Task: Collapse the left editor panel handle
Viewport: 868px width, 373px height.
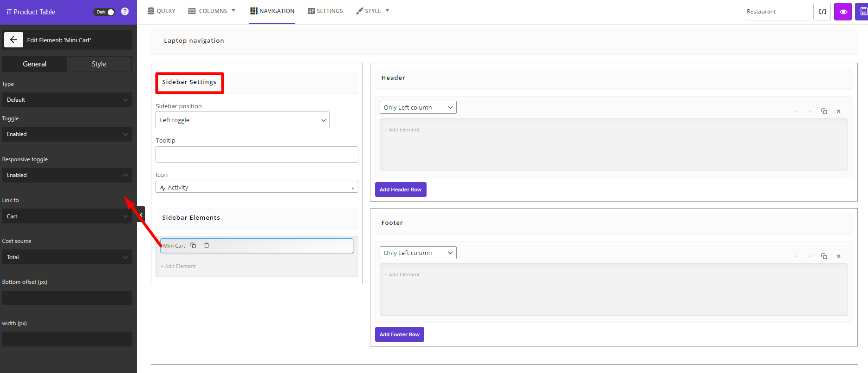Action: tap(141, 214)
